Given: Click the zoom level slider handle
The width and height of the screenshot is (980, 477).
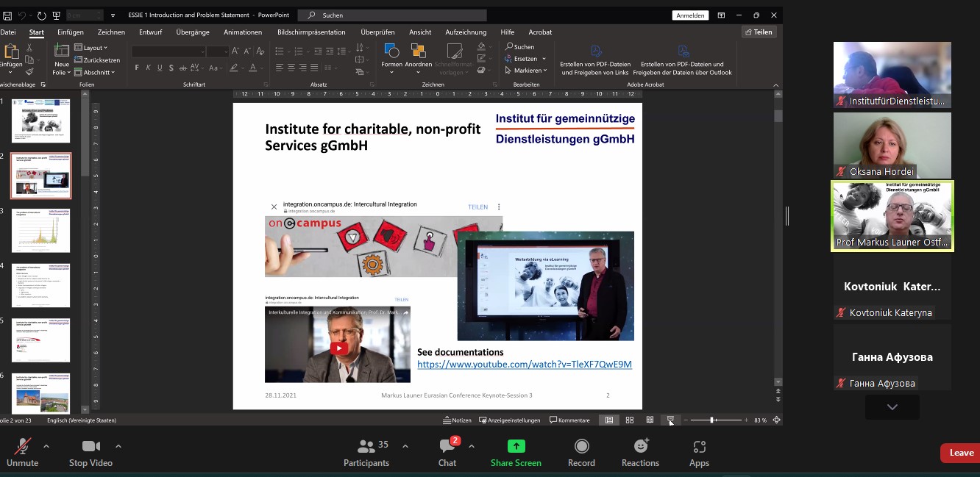Looking at the screenshot, I should click(712, 420).
